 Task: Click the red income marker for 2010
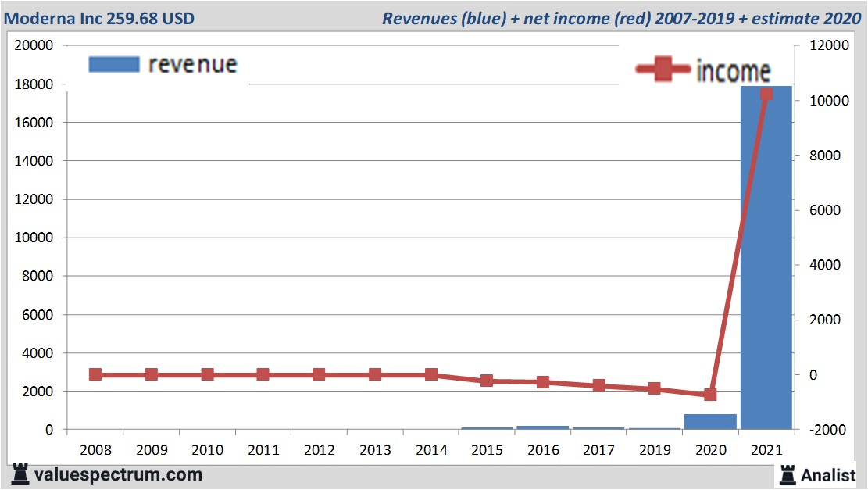coord(207,375)
